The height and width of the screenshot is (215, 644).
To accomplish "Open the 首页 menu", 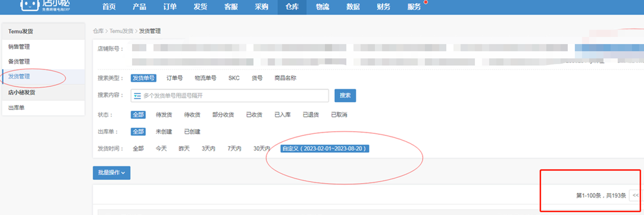I will tap(109, 7).
